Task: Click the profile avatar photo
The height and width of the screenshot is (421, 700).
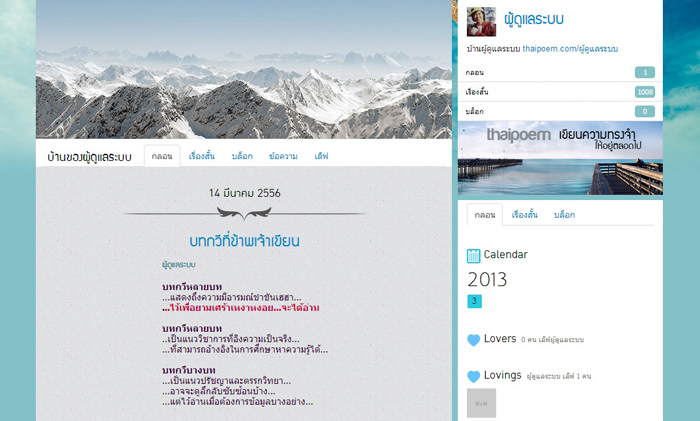Action: point(482,21)
